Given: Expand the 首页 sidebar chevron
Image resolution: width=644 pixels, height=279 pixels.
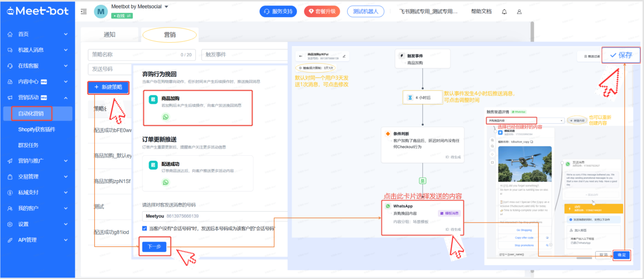Looking at the screenshot, I should [66, 34].
